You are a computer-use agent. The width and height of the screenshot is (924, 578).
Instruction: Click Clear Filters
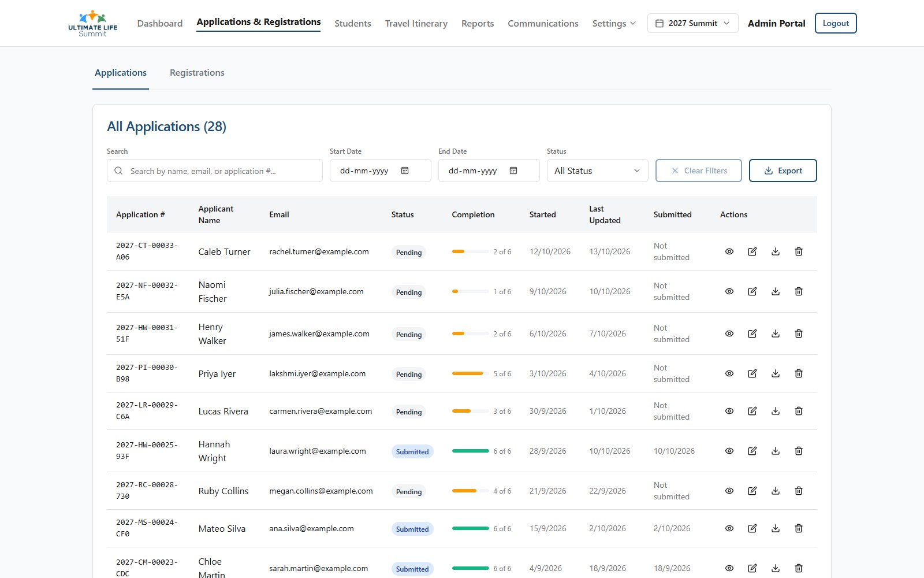698,171
